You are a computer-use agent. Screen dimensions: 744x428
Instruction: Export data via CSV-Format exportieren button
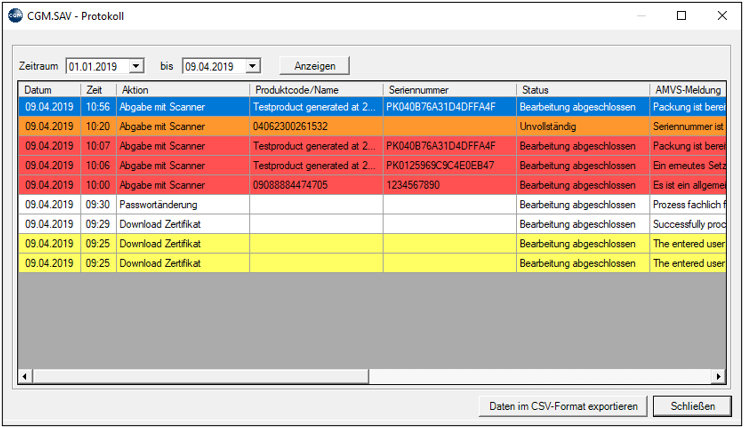coord(563,406)
